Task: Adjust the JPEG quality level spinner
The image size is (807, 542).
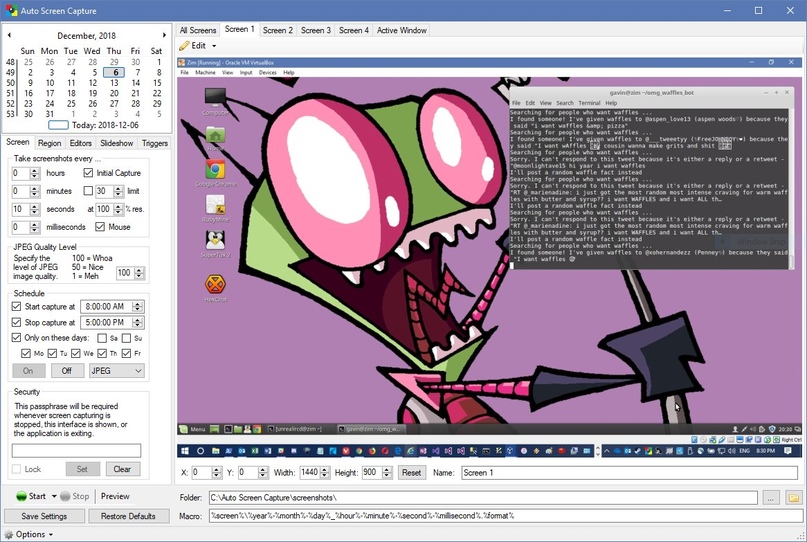Action: tap(139, 273)
